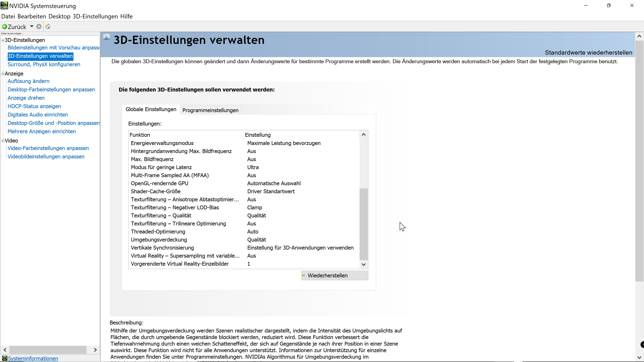Click the home icon in the toolbar

click(x=48, y=26)
